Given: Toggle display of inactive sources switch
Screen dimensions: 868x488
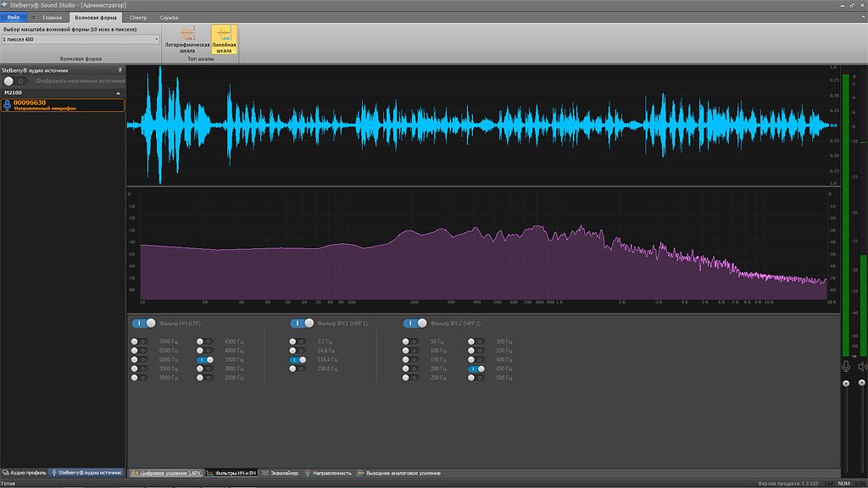Looking at the screenshot, I should pos(14,80).
